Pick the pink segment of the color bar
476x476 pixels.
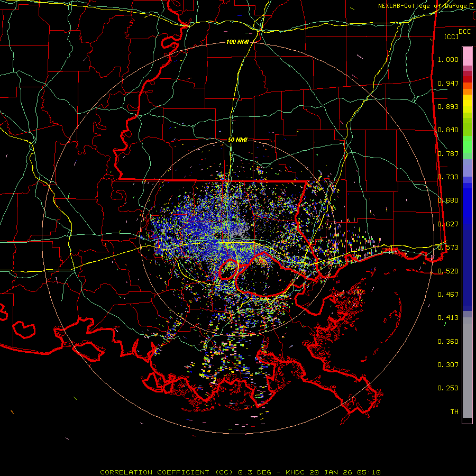467,56
